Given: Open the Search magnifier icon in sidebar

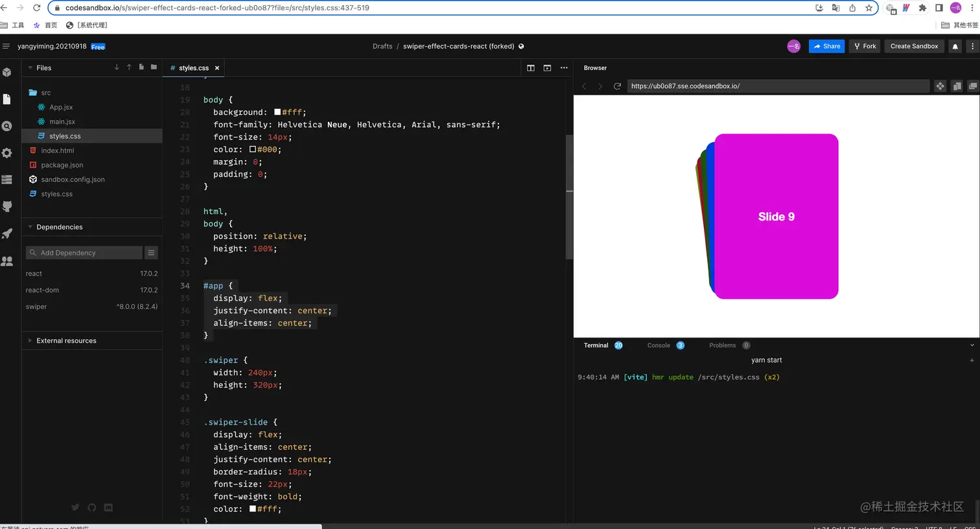Looking at the screenshot, I should pos(7,126).
